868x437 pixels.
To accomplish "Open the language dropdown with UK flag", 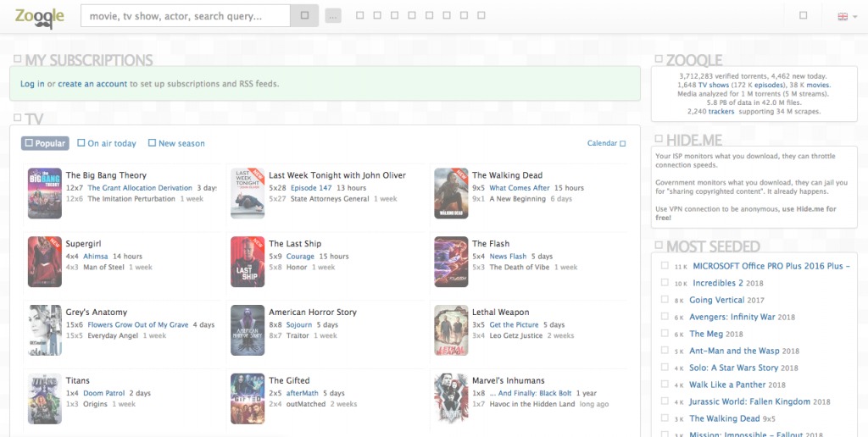I will [847, 17].
